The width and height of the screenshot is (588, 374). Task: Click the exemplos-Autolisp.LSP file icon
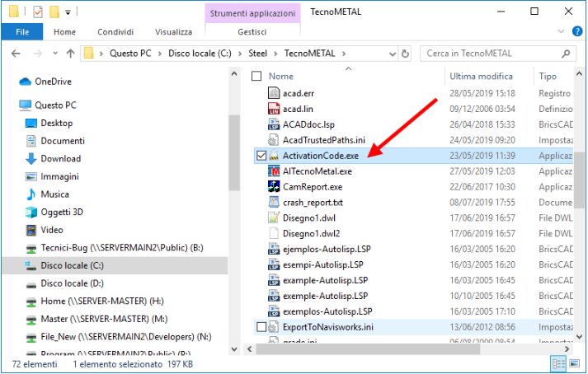click(x=274, y=311)
